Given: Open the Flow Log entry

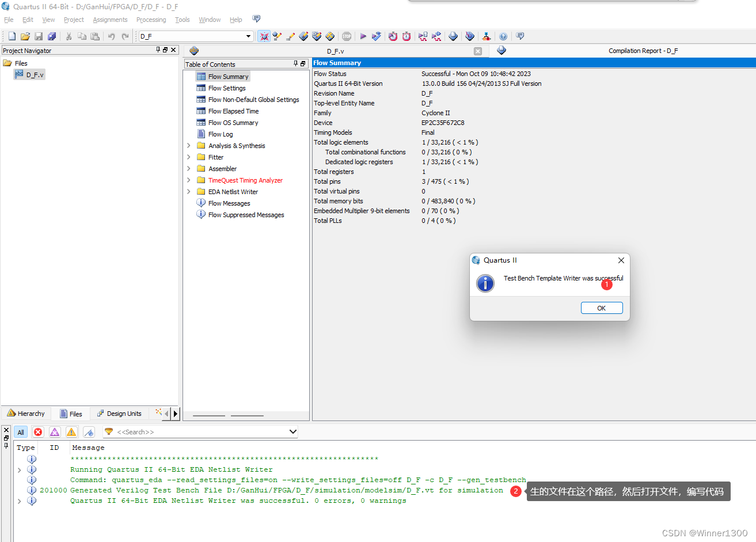Looking at the screenshot, I should pos(221,134).
